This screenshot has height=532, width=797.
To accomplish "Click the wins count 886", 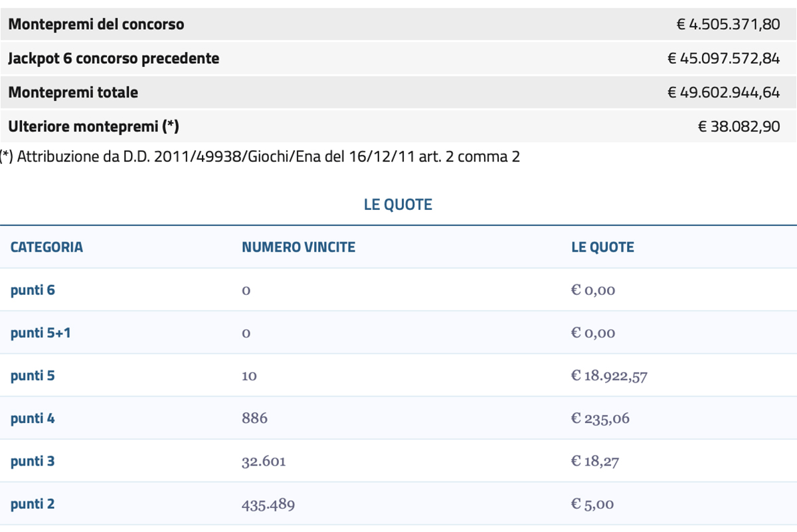I will (254, 418).
